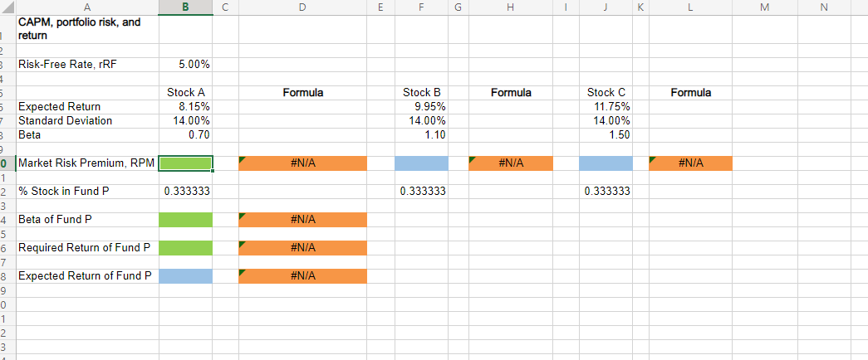868x360 pixels.
Task: Select Stock B expected return 9.95%
Action: pyautogui.click(x=421, y=107)
